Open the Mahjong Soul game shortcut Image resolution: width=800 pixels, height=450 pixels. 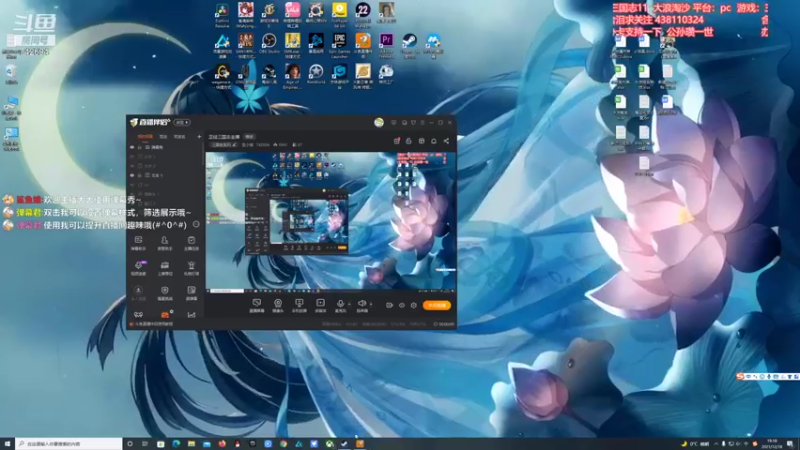[245, 14]
